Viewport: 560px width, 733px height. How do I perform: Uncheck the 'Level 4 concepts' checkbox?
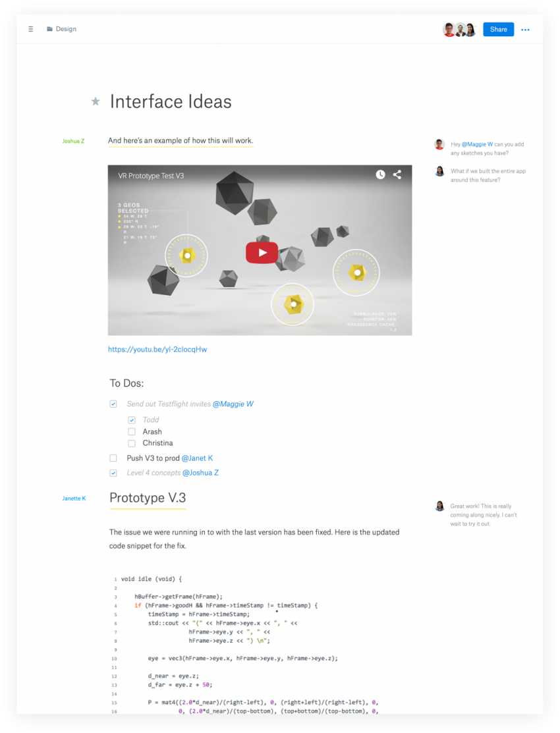point(113,473)
